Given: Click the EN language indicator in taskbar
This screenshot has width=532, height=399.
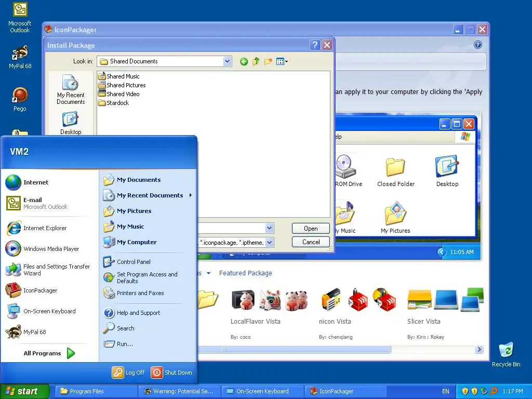Looking at the screenshot, I should click(445, 391).
